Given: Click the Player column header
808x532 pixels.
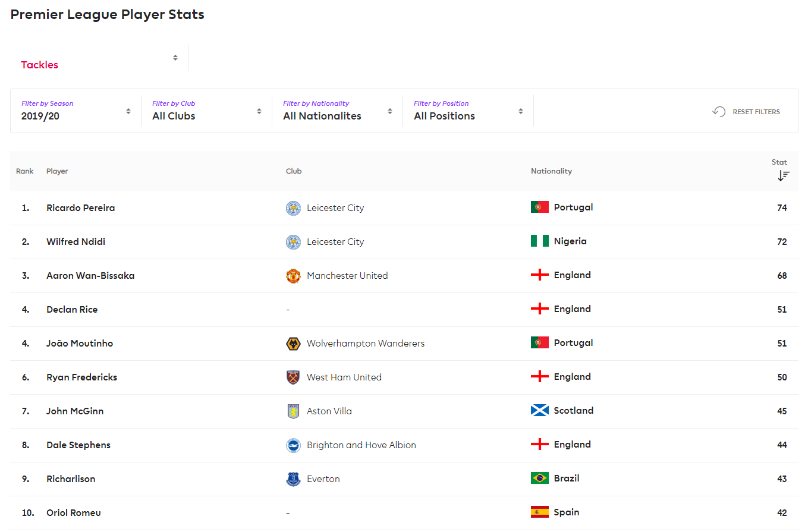Looking at the screenshot, I should (x=57, y=171).
